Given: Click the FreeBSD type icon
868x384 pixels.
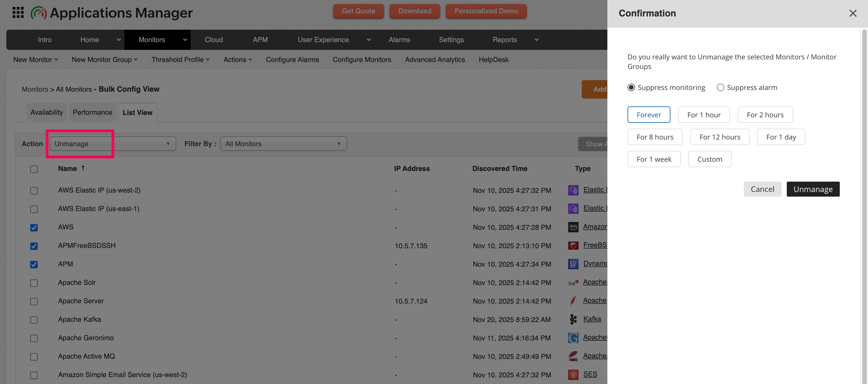Looking at the screenshot, I should (x=573, y=245).
